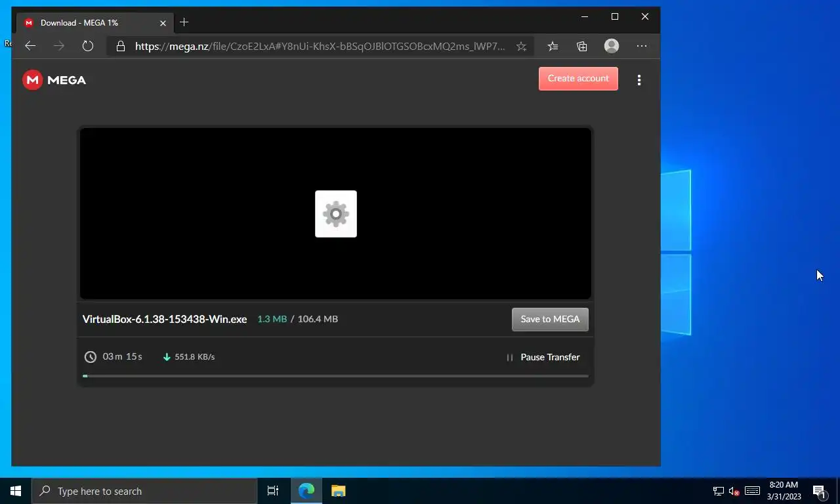Image resolution: width=840 pixels, height=504 pixels.
Task: Open a new browser tab
Action: (184, 22)
